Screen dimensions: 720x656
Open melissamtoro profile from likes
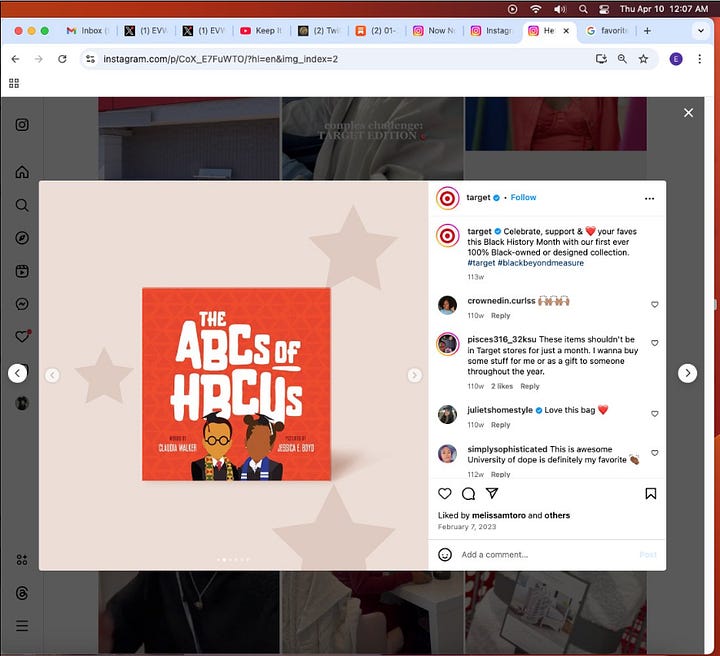(x=499, y=515)
